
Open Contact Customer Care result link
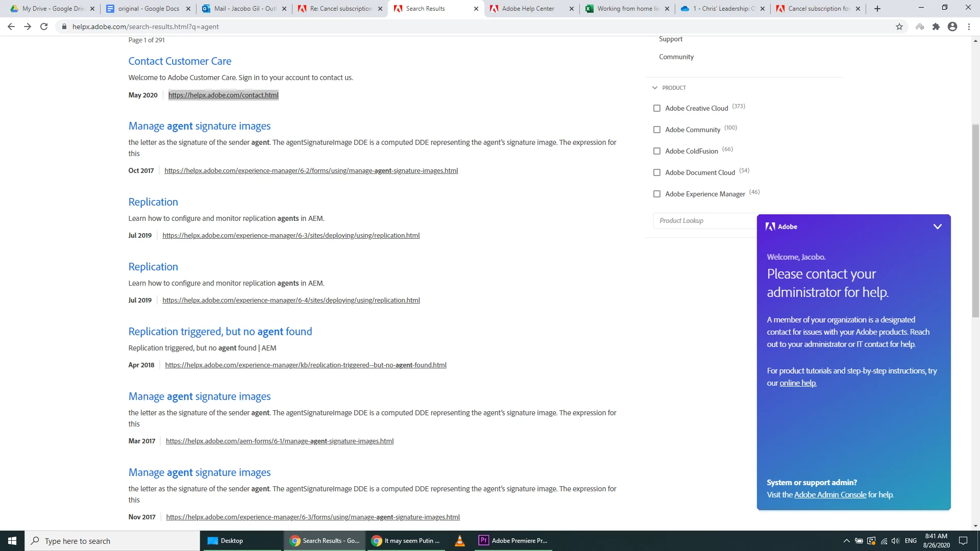tap(180, 61)
